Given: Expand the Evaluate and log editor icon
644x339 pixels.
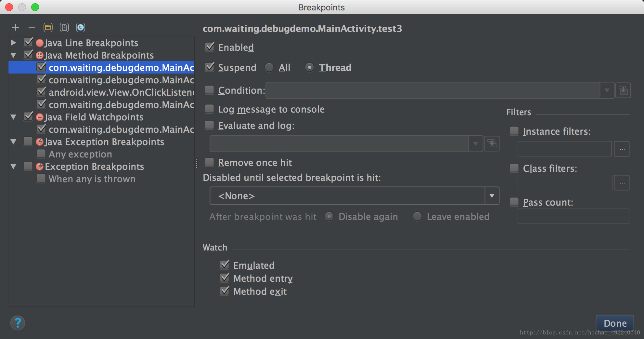Looking at the screenshot, I should (x=492, y=144).
